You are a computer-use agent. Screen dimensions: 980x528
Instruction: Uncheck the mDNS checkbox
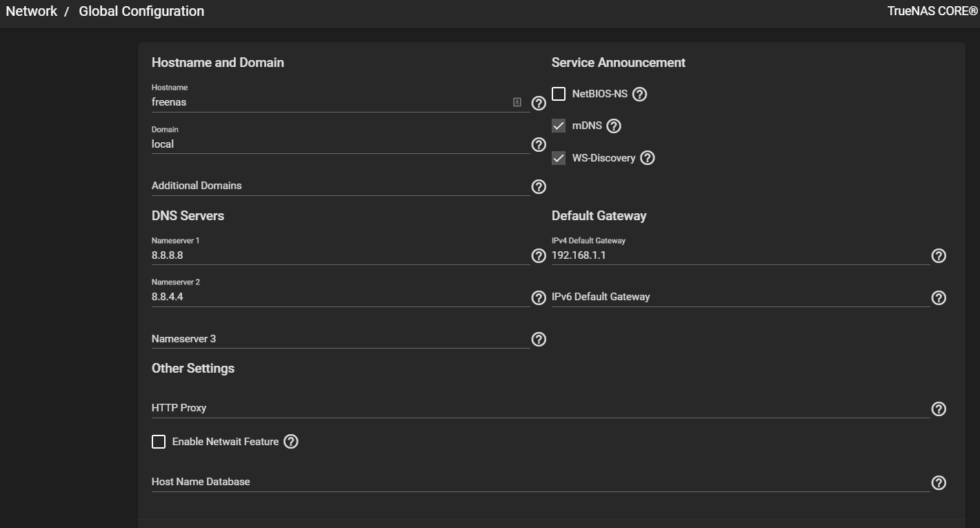click(x=559, y=126)
